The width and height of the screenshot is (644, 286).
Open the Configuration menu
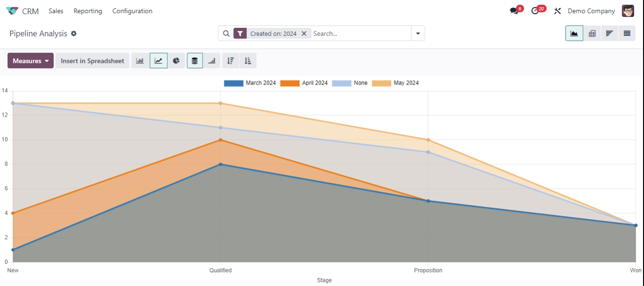click(132, 11)
